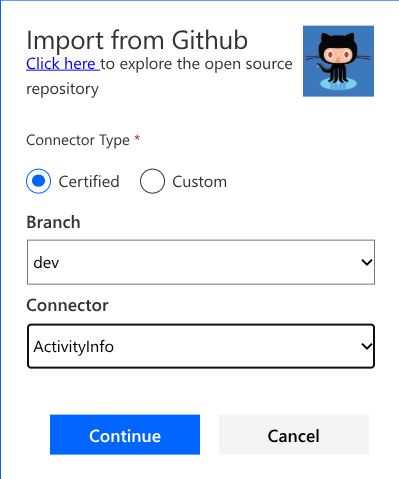
Task: Click the open source repository description text
Action: point(159,76)
